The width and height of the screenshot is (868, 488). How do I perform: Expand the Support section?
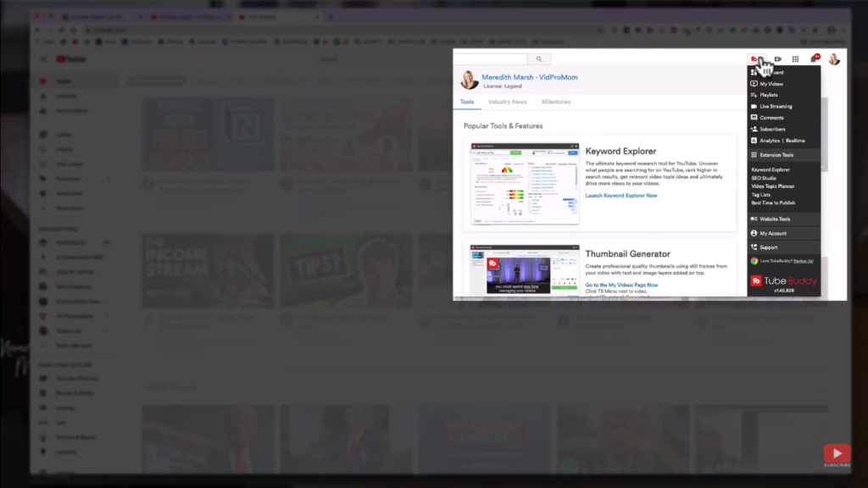(783, 247)
